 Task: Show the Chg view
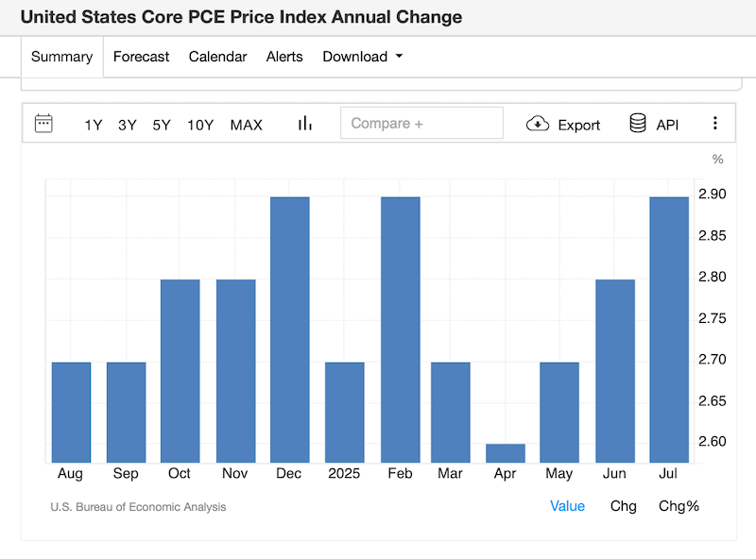[624, 506]
